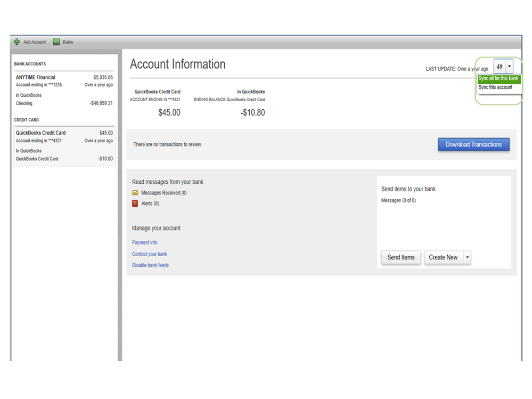Open the Create New dropdown arrow
This screenshot has height=399, width=532.
pos(467,257)
